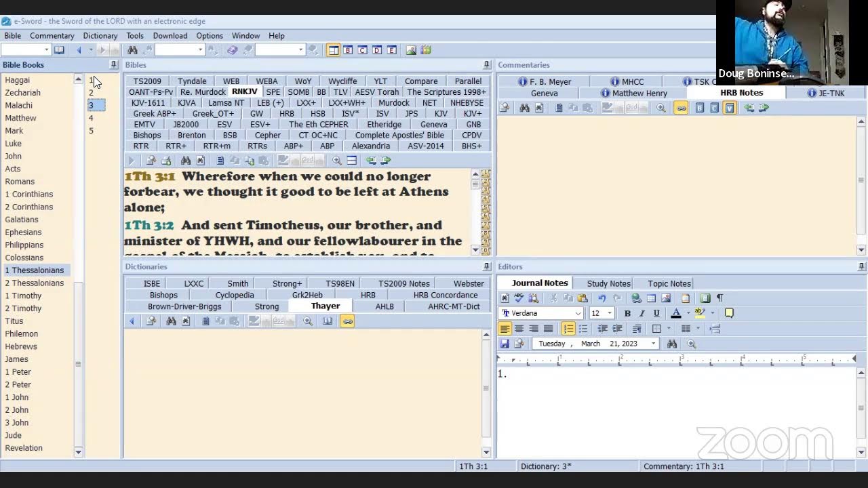Insert a yellow note in editor
Image resolution: width=868 pixels, height=488 pixels.
729,313
